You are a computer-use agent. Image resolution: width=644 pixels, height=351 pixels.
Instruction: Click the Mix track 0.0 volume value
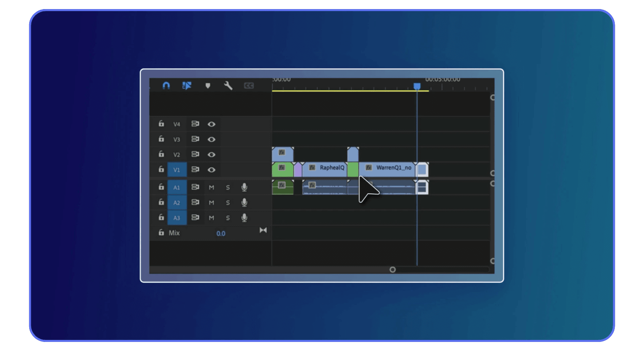[221, 234]
